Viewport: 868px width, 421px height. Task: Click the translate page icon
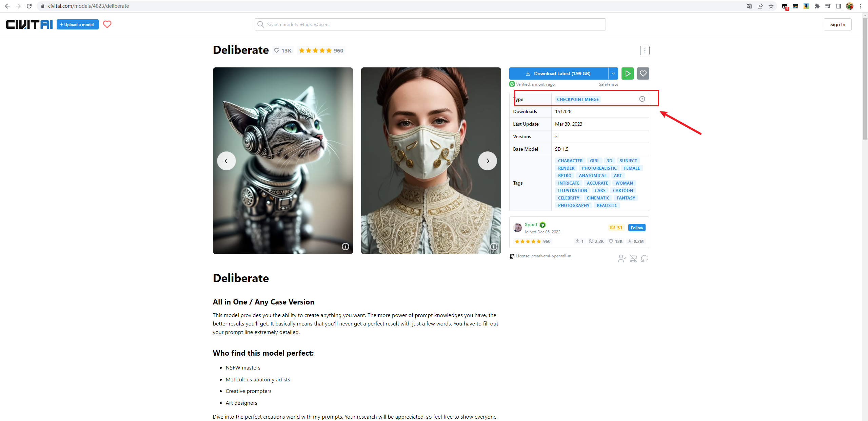click(749, 6)
